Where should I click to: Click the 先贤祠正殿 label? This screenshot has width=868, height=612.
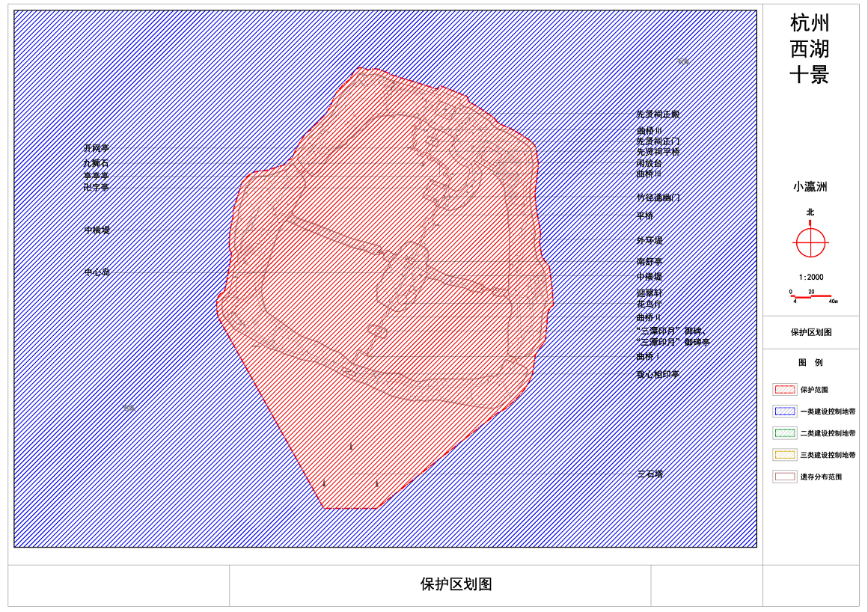(658, 114)
